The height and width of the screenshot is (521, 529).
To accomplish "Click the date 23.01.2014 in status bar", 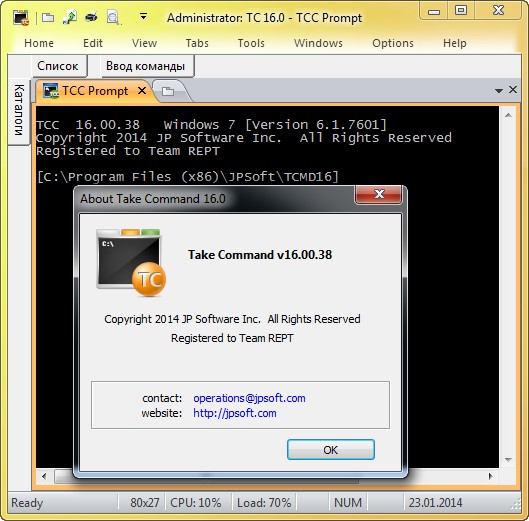I will (435, 503).
